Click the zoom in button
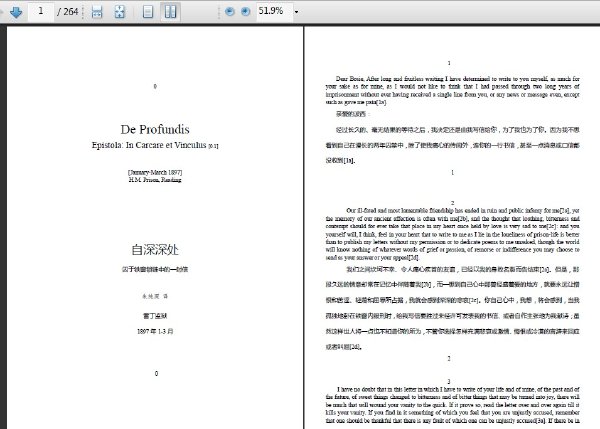Image resolution: width=600 pixels, height=429 pixels. [246, 12]
